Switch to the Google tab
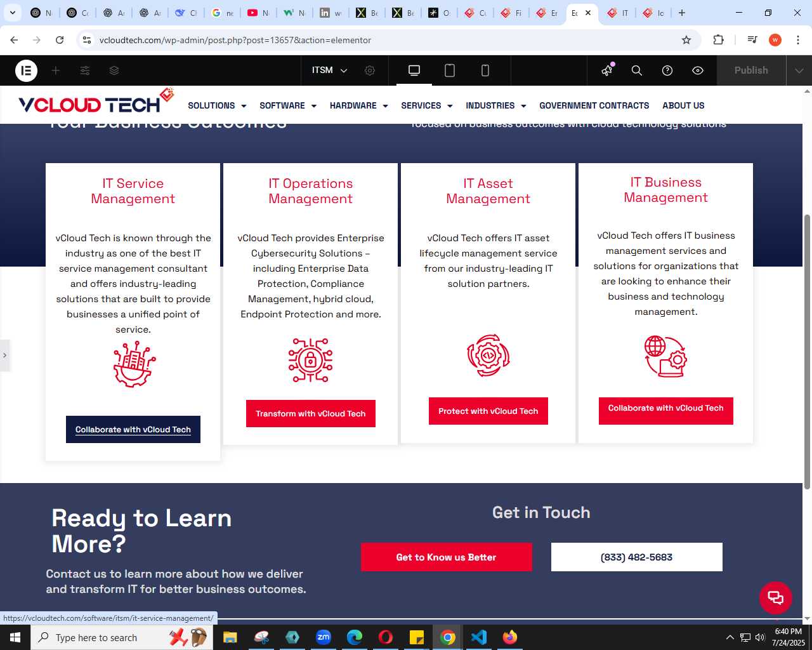Screen dimensions: 812x650 [222, 13]
